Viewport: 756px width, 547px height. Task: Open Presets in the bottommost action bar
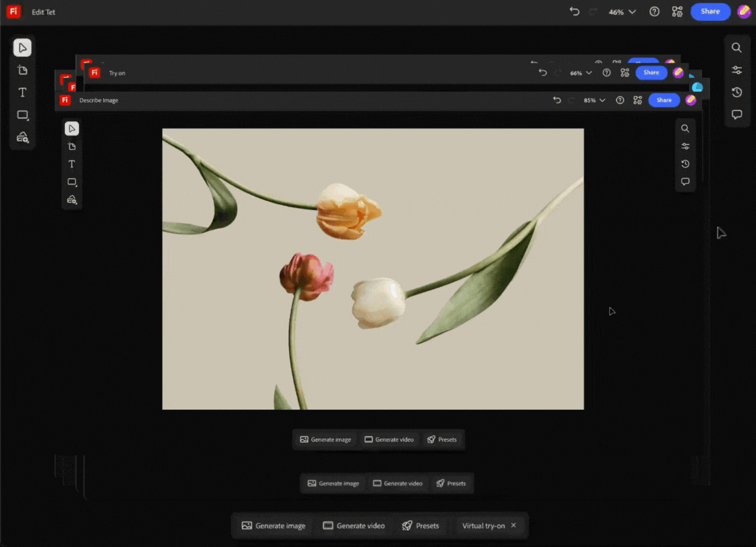click(x=420, y=525)
